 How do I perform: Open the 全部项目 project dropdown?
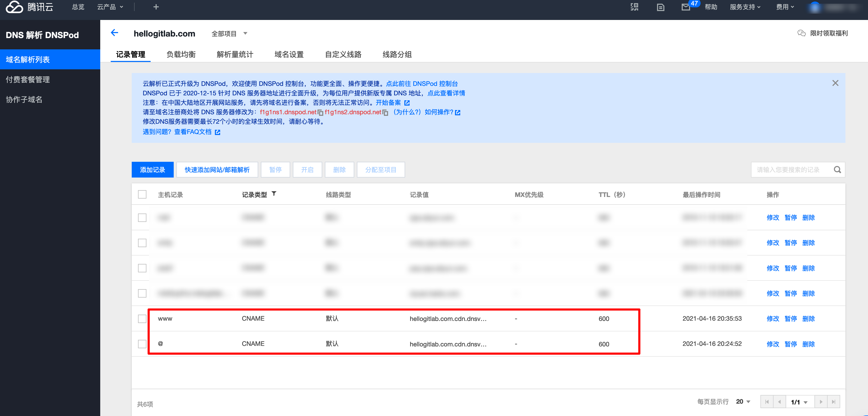tap(230, 33)
